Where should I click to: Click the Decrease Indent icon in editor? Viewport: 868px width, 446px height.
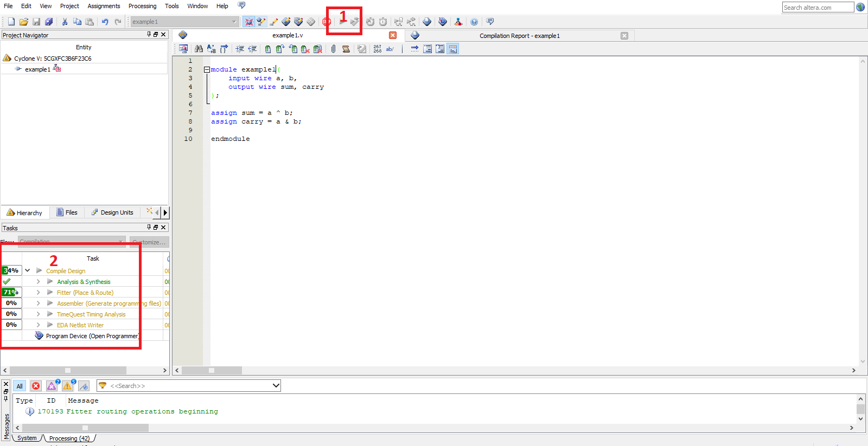click(252, 49)
